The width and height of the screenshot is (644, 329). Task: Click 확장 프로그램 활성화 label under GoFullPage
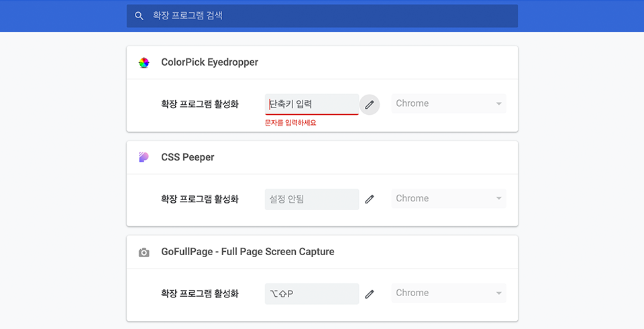coord(200,293)
